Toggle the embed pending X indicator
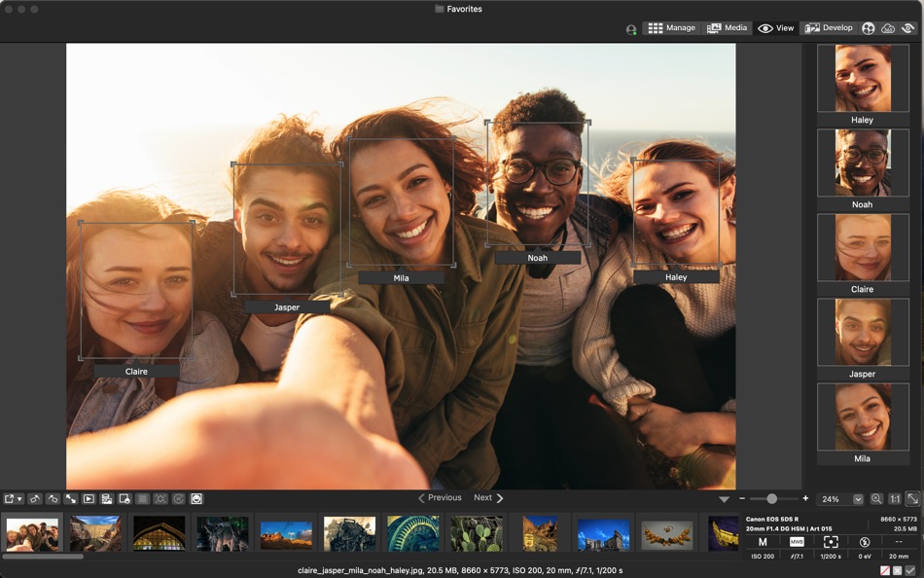The width and height of the screenshot is (924, 578). (897, 571)
